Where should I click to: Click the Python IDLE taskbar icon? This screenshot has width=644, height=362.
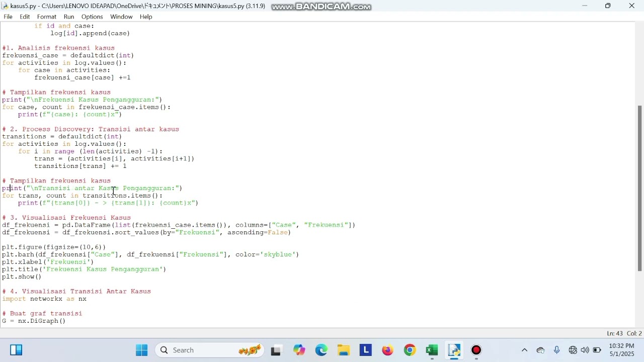[454, 350]
